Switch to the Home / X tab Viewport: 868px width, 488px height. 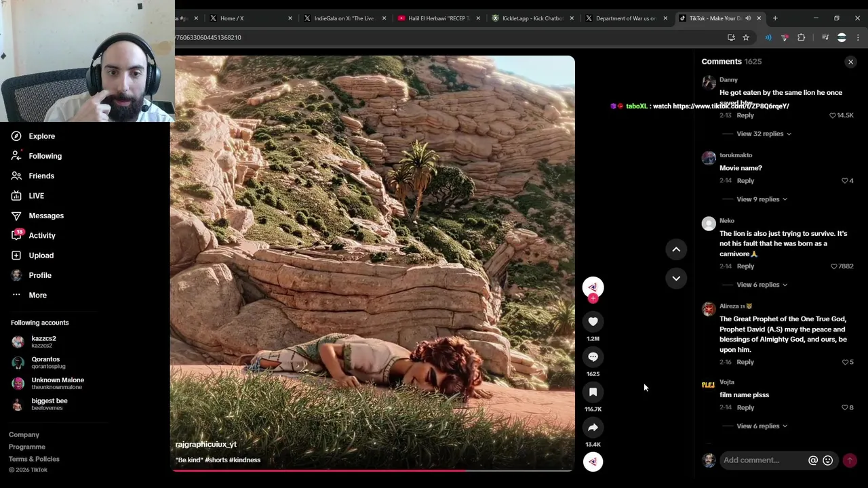[251, 18]
